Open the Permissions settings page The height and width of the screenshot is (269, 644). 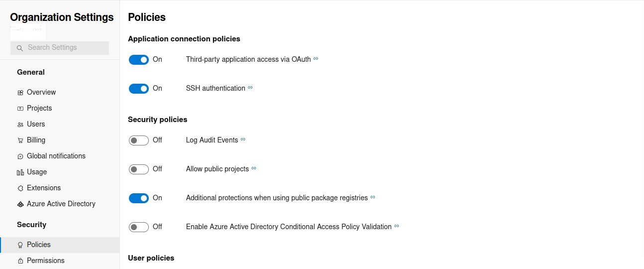click(x=45, y=261)
